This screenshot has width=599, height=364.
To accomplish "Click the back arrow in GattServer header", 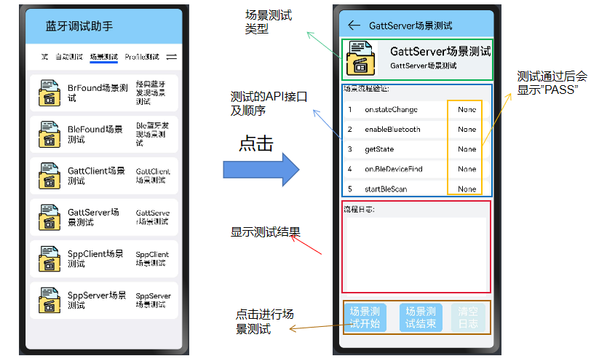I will (354, 25).
